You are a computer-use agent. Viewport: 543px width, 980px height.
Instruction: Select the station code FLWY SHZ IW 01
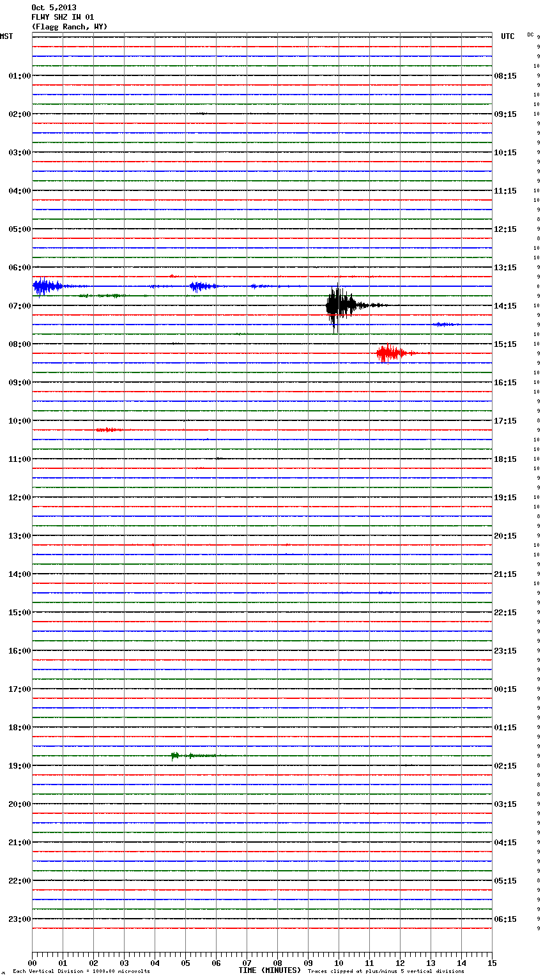tap(63, 17)
